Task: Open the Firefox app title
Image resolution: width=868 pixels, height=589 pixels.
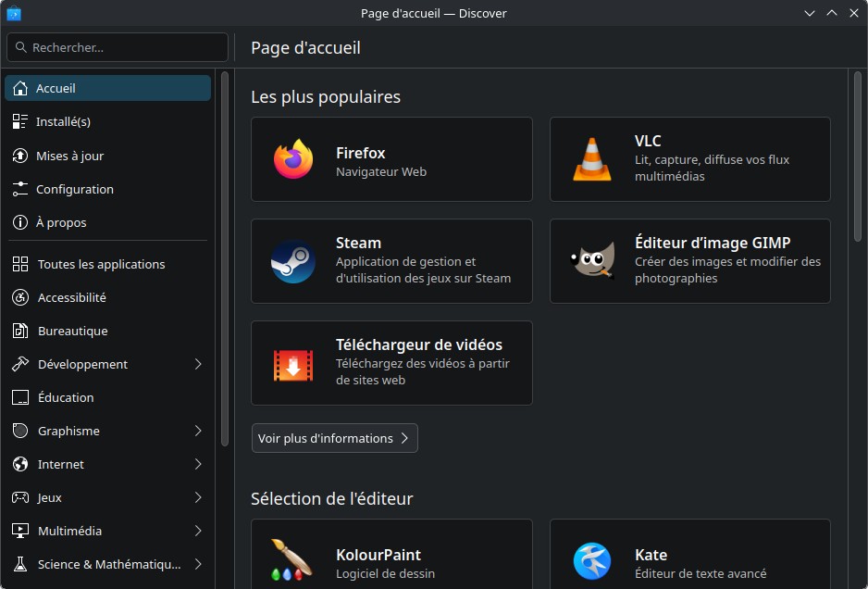Action: tap(360, 153)
